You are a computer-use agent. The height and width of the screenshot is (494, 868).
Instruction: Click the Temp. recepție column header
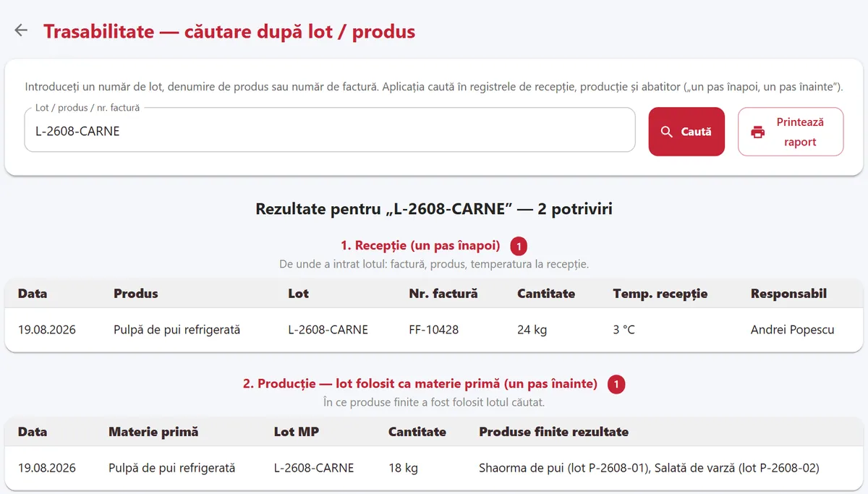click(x=660, y=294)
